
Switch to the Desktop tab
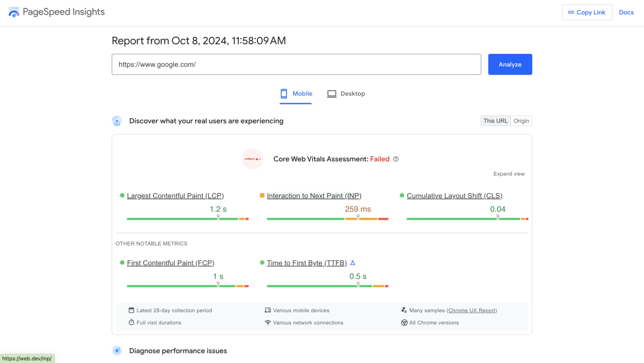346,93
